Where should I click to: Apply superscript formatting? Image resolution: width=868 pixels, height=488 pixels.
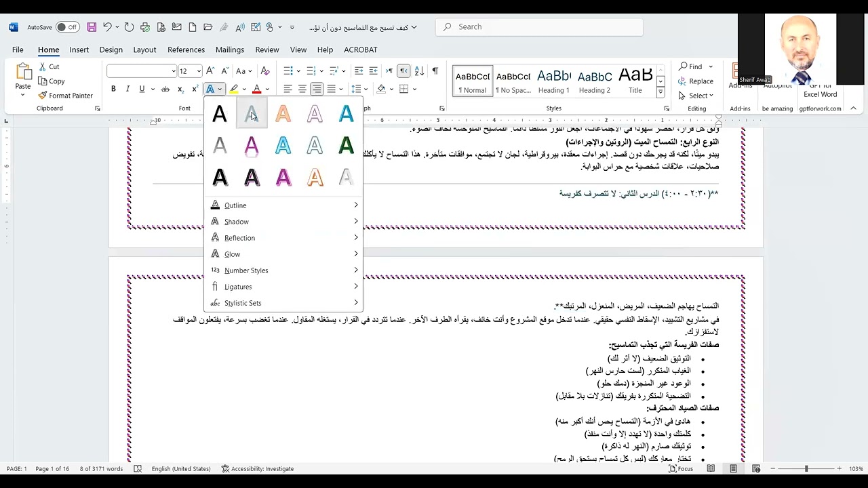(x=195, y=89)
